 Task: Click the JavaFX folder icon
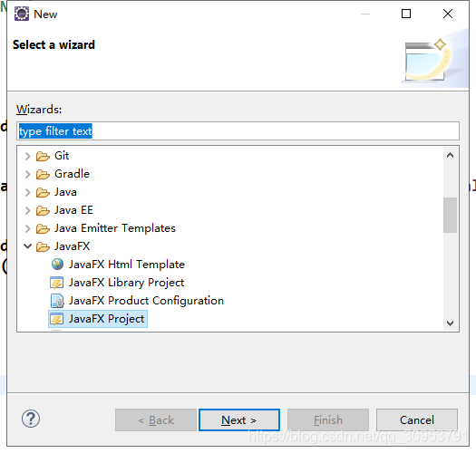43,247
